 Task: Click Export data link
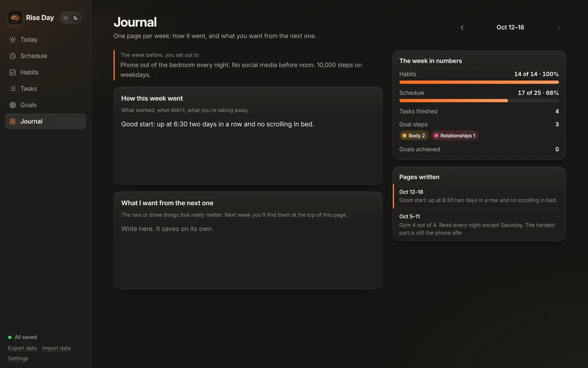pyautogui.click(x=22, y=348)
